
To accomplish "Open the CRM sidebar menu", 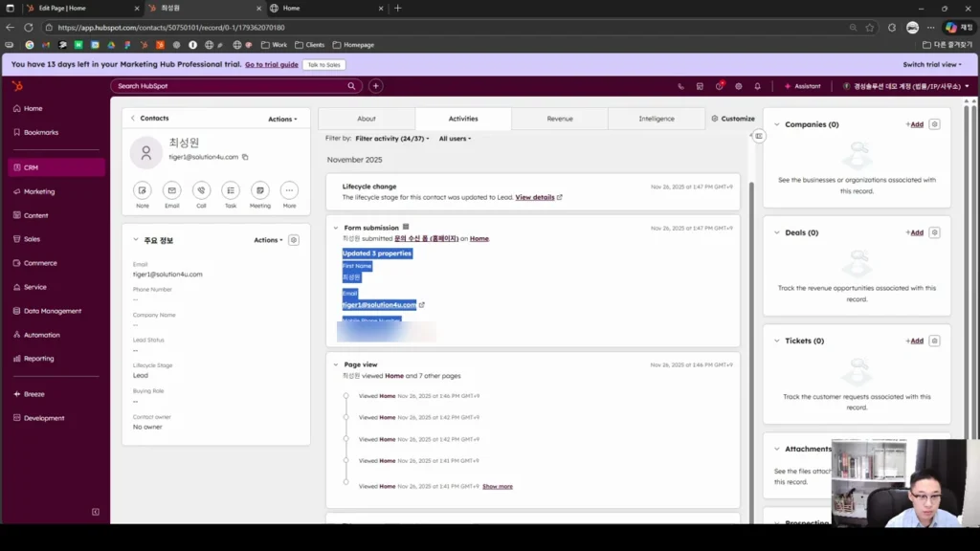I will (x=56, y=167).
